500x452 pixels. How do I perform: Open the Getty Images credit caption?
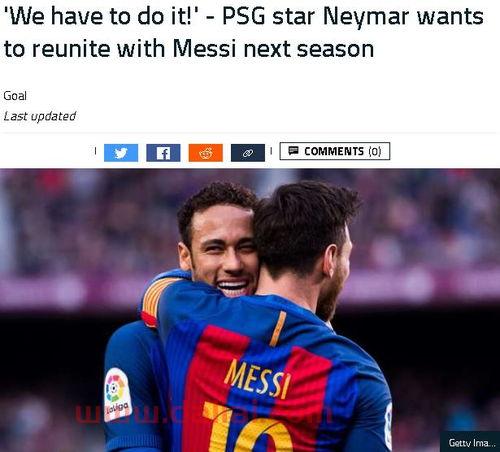(x=470, y=442)
